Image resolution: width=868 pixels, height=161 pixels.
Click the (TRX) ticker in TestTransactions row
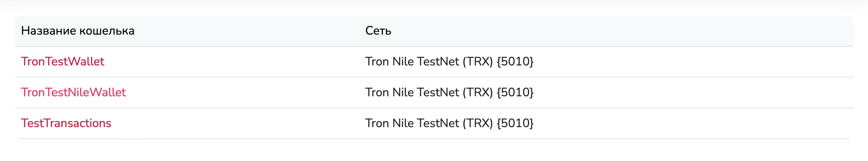pos(477,123)
